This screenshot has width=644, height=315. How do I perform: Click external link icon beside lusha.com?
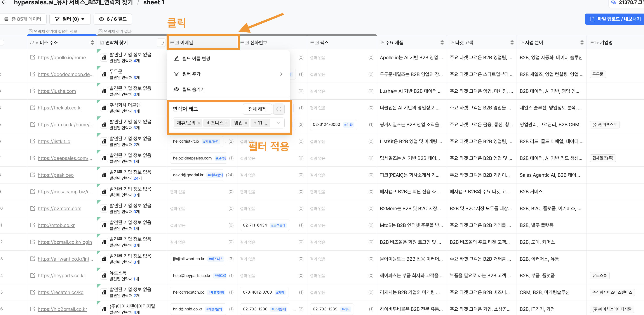[33, 91]
